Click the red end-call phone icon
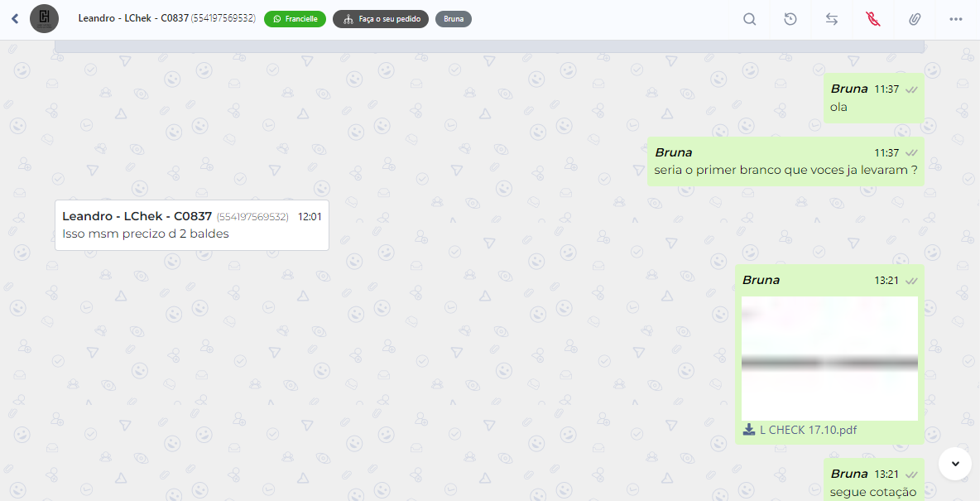 click(873, 19)
